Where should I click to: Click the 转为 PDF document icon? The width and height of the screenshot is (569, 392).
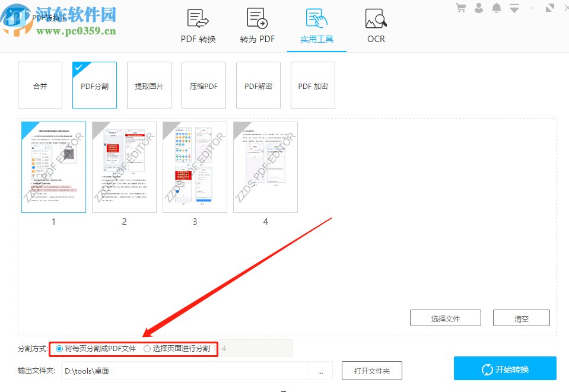(258, 18)
